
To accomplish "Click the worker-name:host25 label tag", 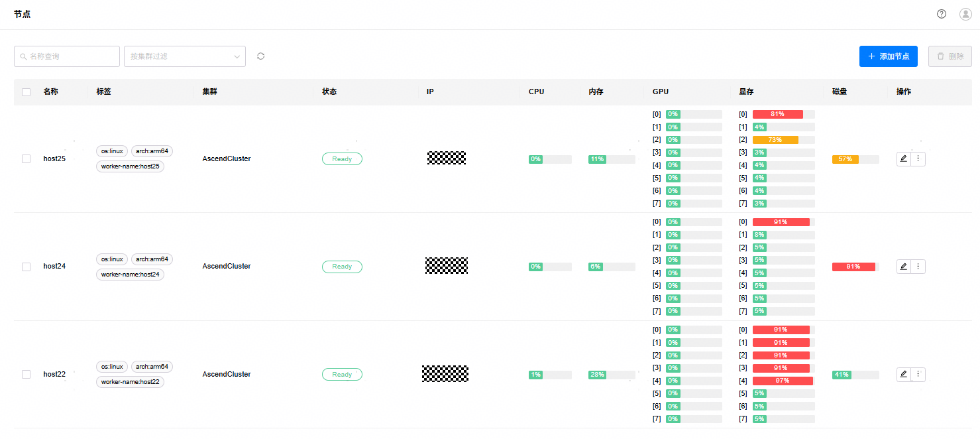I will (130, 166).
